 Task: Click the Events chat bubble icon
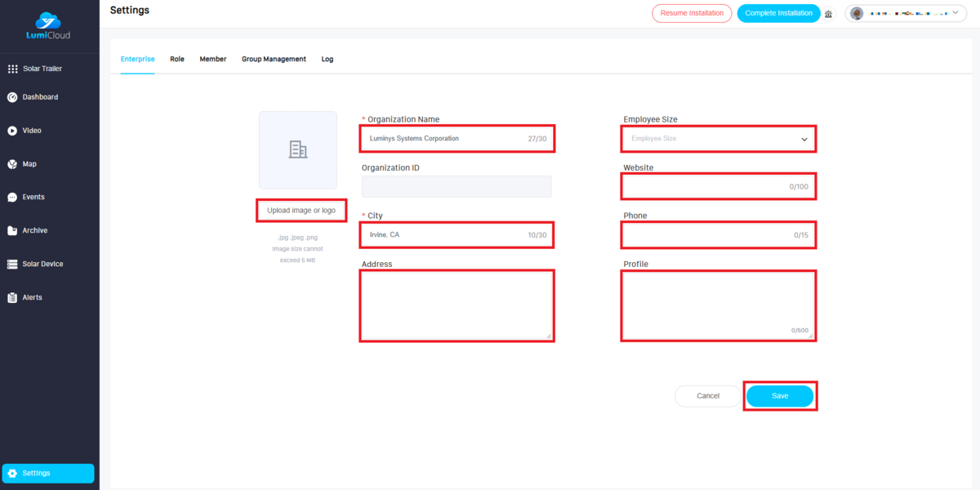click(12, 198)
